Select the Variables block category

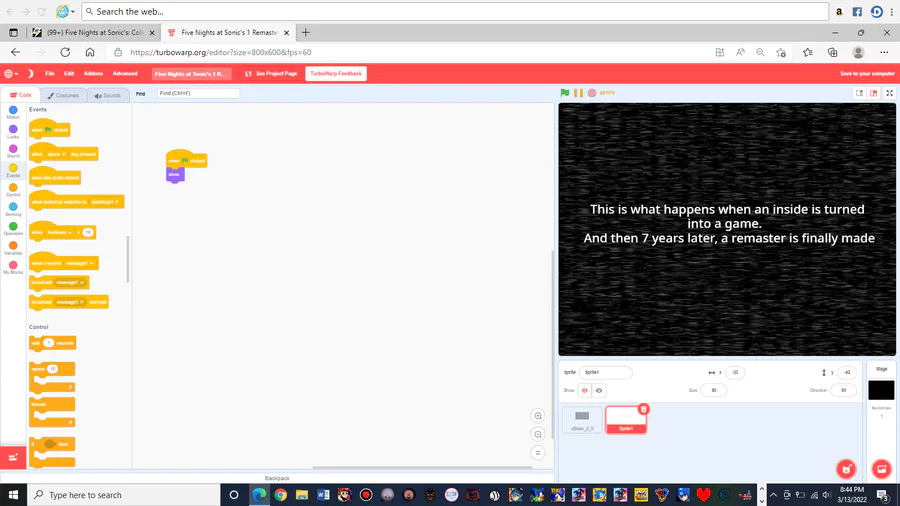coord(13,248)
